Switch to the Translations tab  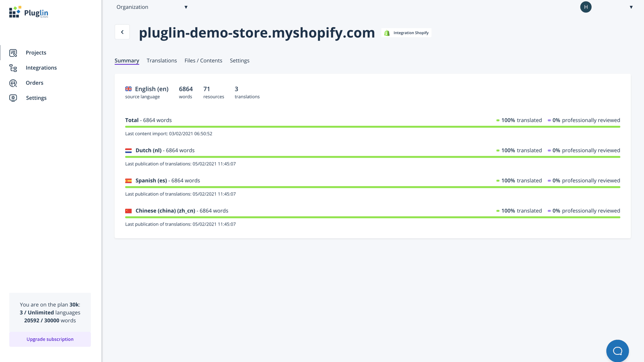(x=161, y=61)
